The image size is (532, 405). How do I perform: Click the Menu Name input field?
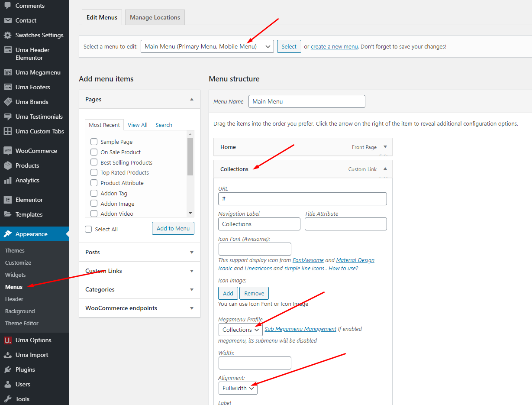307,101
